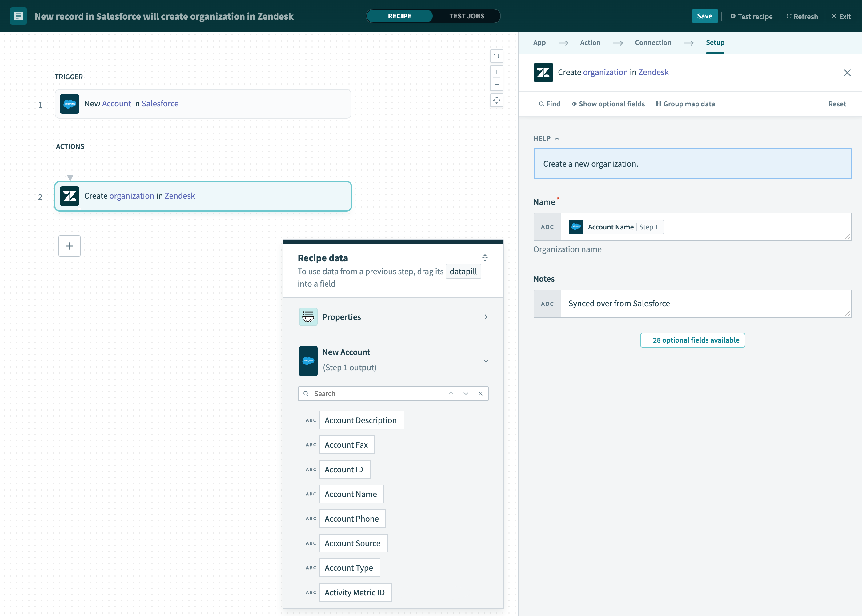
Task: Show the 28 optional fields available
Action: click(x=692, y=340)
